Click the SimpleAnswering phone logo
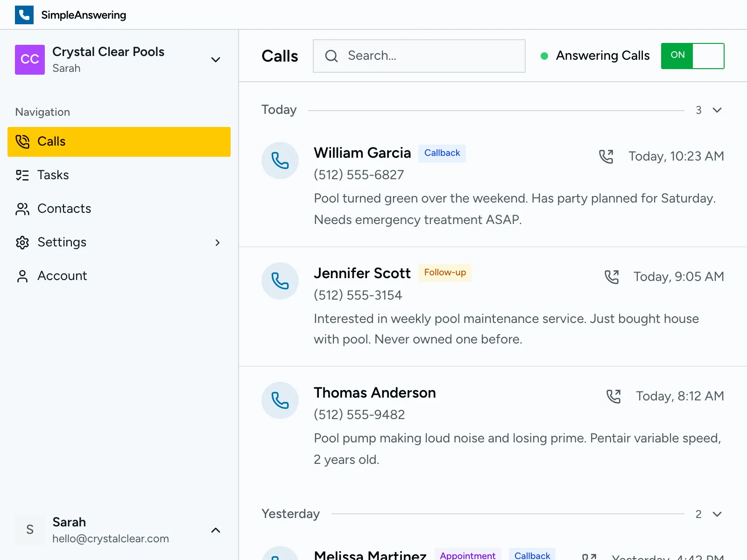Screen dimensions: 747x560 pos(24,14)
